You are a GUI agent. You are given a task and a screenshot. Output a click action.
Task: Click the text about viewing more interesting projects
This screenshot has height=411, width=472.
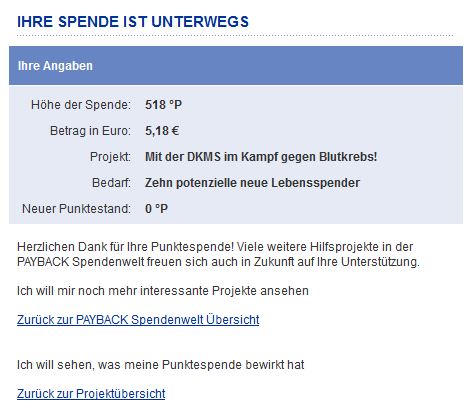point(163,291)
